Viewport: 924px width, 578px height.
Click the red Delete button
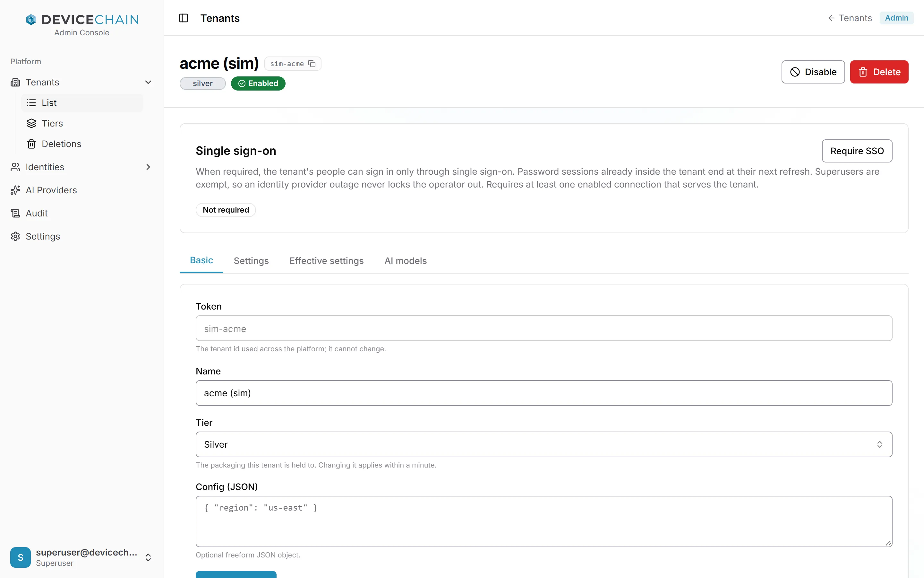(x=879, y=72)
